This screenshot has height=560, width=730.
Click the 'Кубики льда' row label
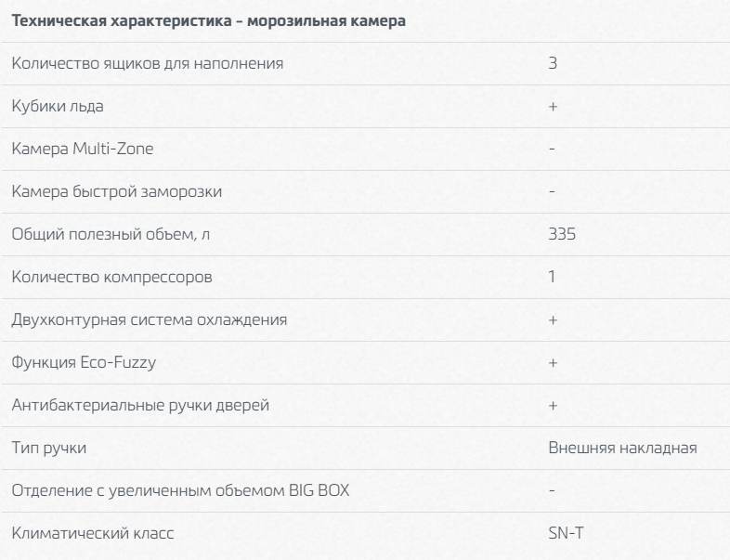(58, 106)
